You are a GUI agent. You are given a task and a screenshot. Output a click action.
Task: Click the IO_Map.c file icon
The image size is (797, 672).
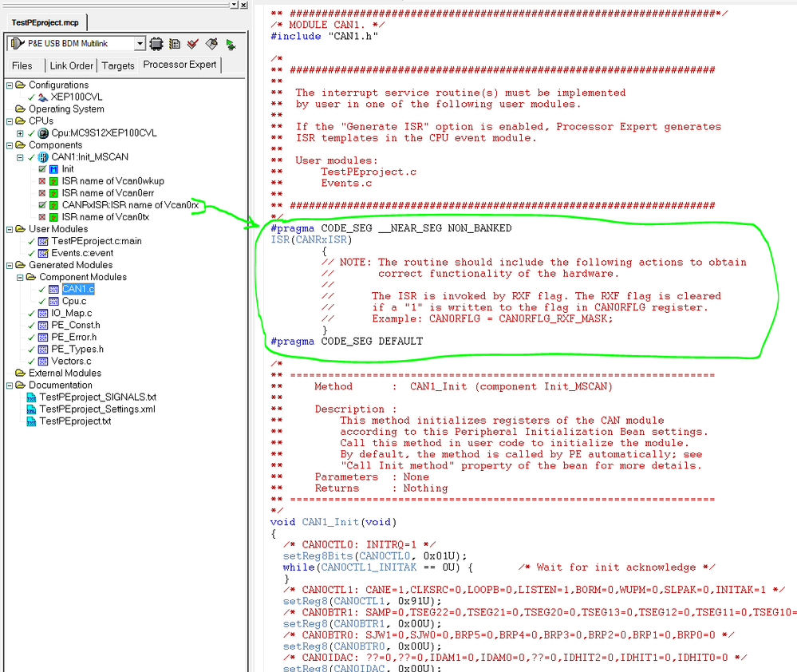tap(43, 314)
